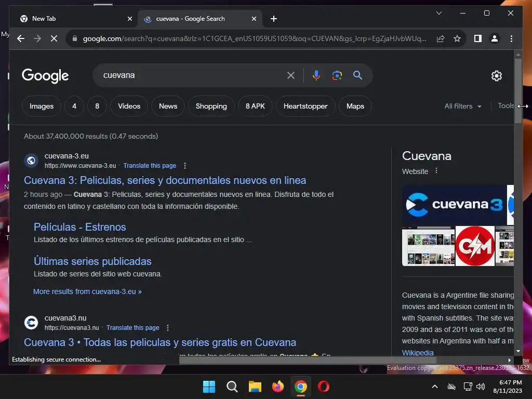The height and width of the screenshot is (399, 532).
Task: Open tab search dropdown chevron
Action: (x=438, y=13)
